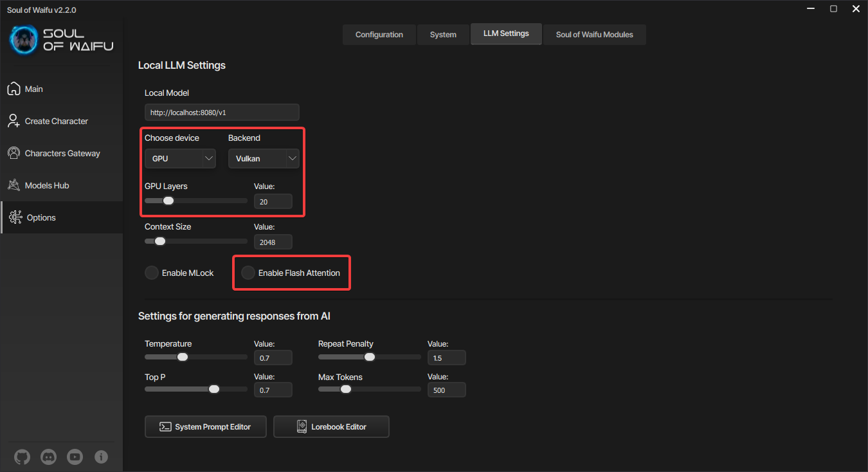Open the GitHub link icon
The image size is (868, 472).
[x=22, y=457]
